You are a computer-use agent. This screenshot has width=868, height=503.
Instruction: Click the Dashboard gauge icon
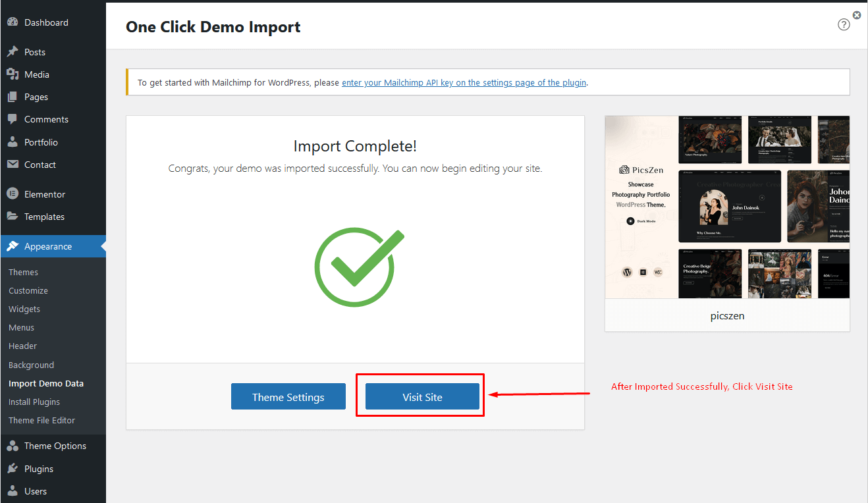13,22
